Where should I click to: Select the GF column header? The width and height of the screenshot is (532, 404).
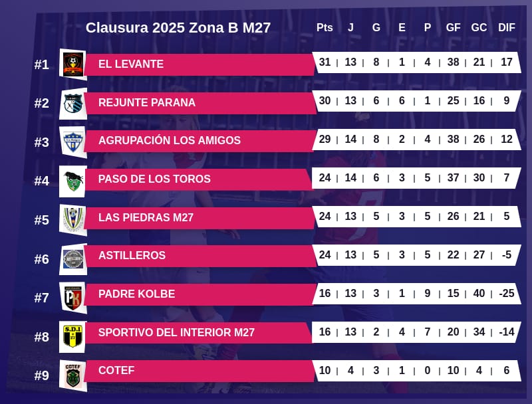click(x=453, y=28)
